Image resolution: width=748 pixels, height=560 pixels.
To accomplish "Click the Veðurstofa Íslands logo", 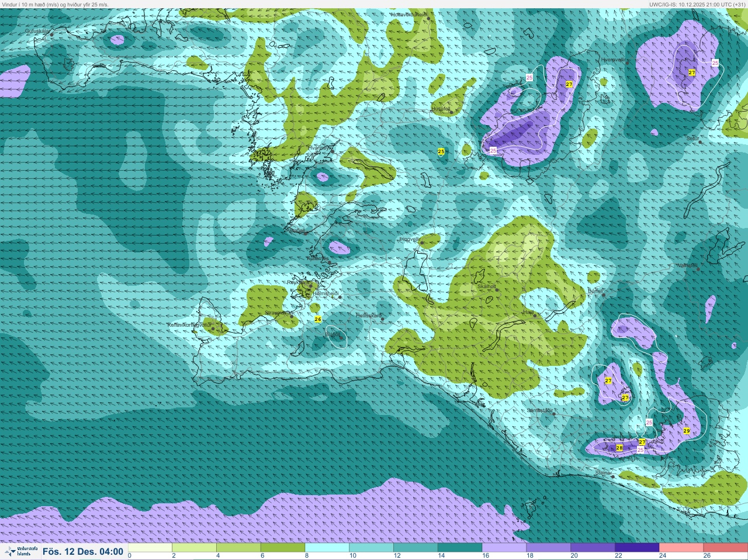I will [20, 551].
